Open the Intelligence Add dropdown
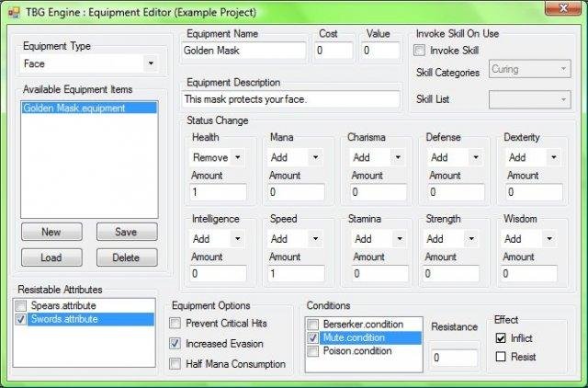The width and height of the screenshot is (588, 388). point(218,239)
